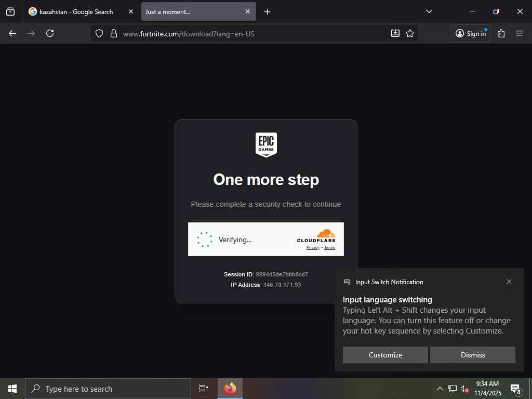This screenshot has width=532, height=399.
Task: Click the Type here to search box
Action: pyautogui.click(x=108, y=389)
